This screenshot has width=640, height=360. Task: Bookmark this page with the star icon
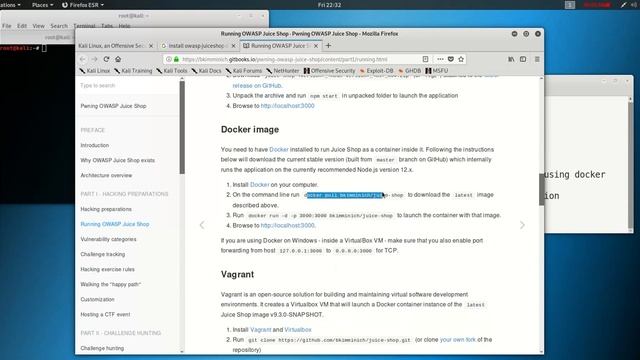[461, 59]
